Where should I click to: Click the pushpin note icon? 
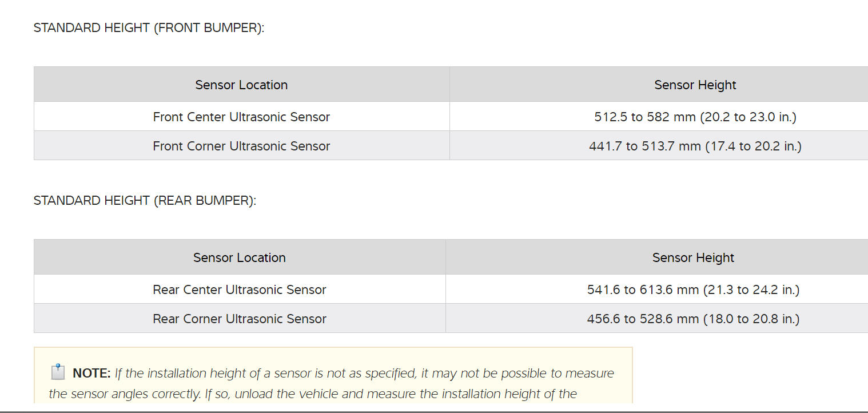[58, 373]
